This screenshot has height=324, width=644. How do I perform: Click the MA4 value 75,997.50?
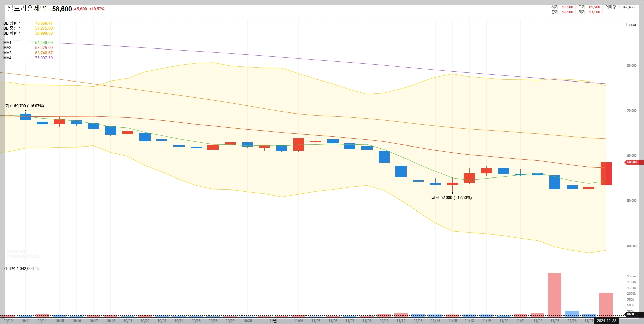[x=44, y=58]
